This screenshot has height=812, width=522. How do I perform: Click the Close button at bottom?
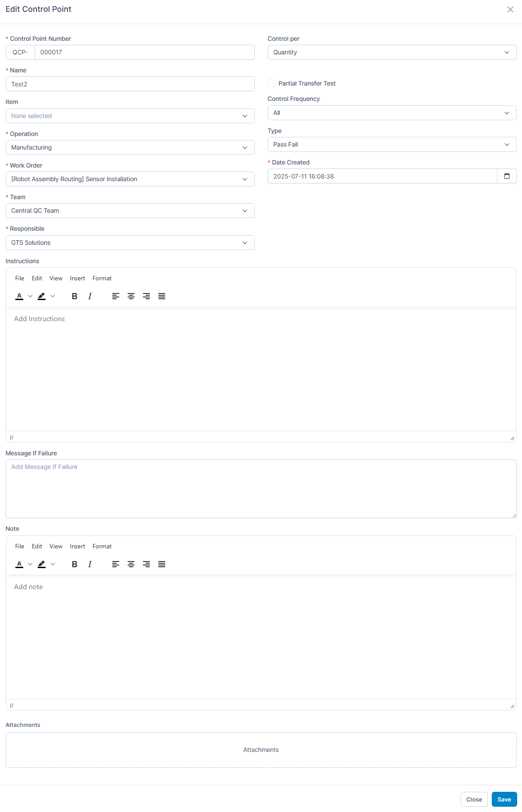[474, 799]
